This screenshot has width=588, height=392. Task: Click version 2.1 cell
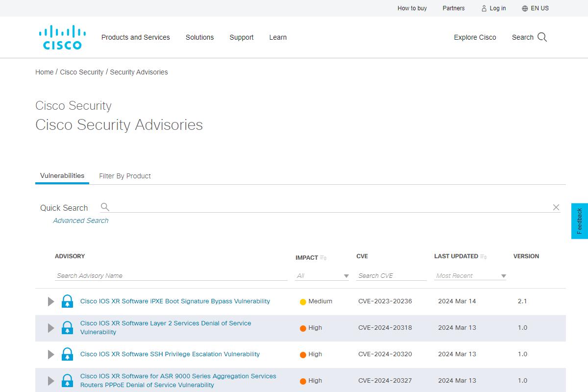pos(522,301)
